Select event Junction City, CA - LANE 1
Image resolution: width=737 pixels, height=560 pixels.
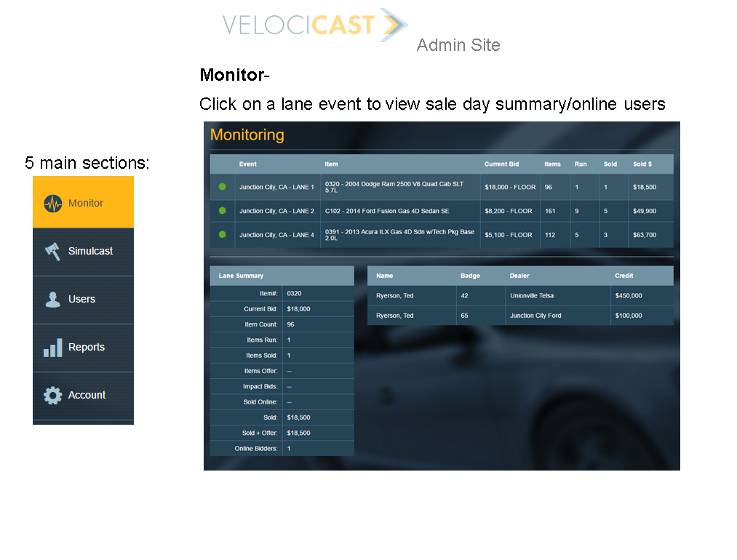(276, 187)
